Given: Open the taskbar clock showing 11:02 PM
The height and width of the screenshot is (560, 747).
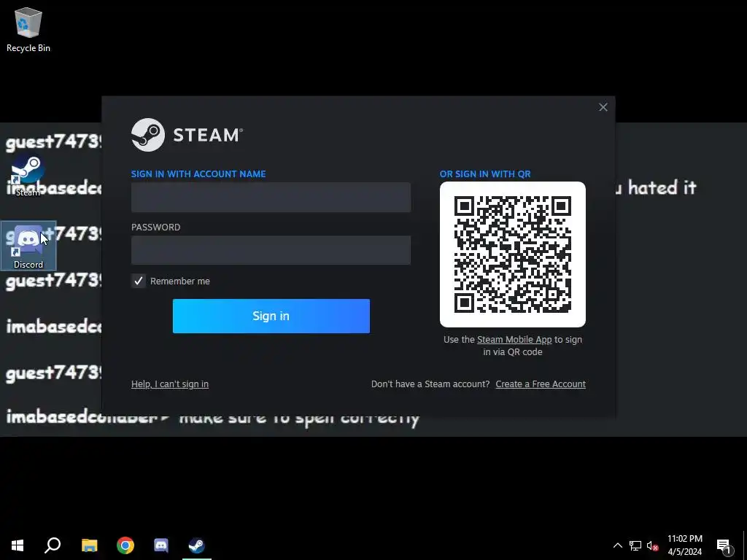Looking at the screenshot, I should coord(684,545).
